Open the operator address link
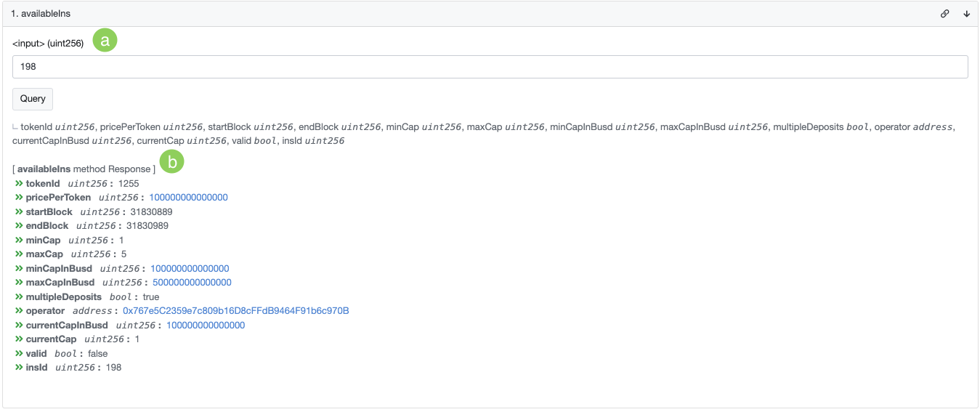Viewport: 980px width, 412px height. click(x=235, y=311)
